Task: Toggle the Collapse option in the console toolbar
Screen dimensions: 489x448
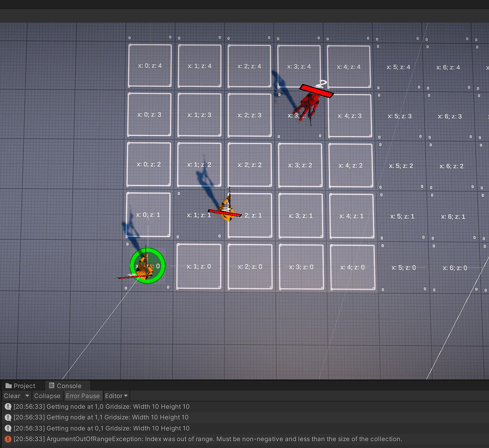Action: click(x=47, y=396)
